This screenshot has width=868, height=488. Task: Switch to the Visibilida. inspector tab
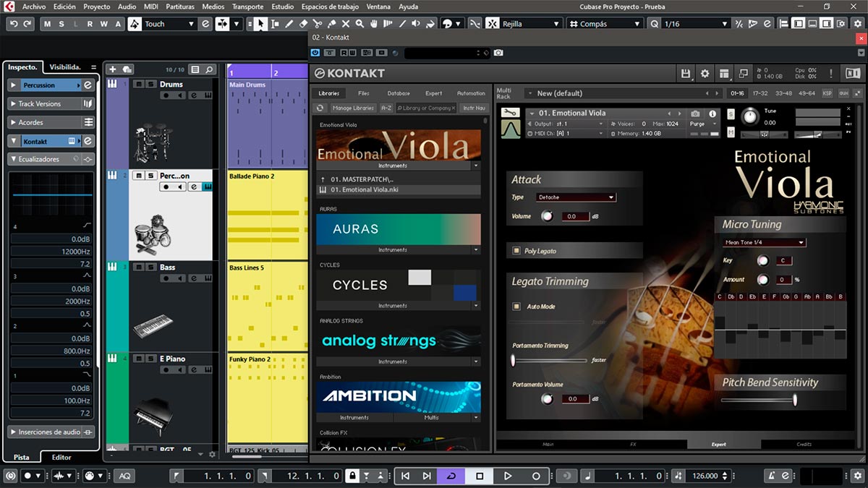[65, 67]
